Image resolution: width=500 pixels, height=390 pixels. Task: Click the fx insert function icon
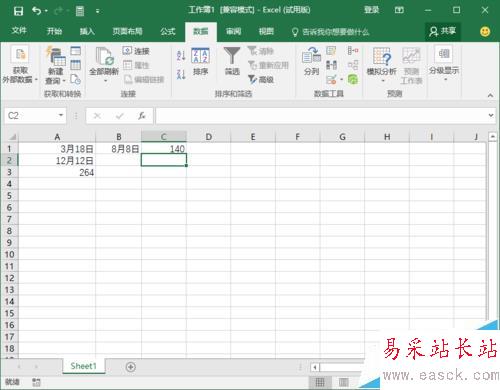142,116
